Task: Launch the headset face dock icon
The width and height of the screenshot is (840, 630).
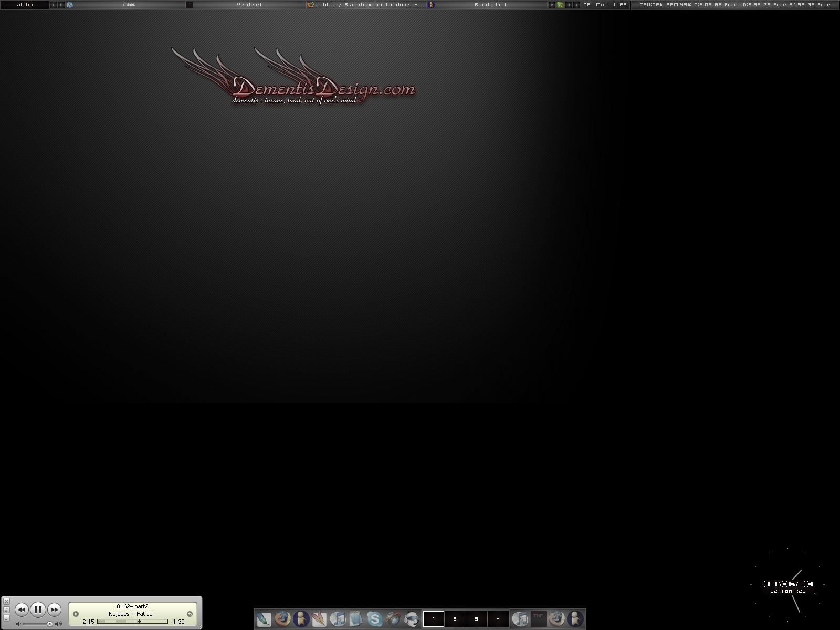Action: pos(412,619)
